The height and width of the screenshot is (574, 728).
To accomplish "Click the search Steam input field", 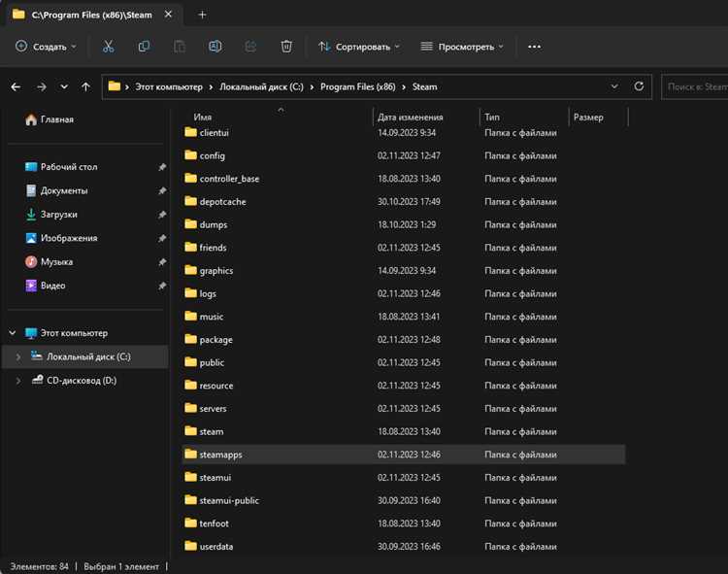I will 695,86.
